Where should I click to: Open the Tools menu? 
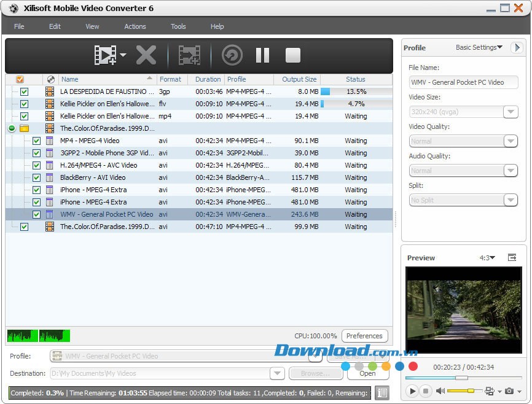[178, 26]
